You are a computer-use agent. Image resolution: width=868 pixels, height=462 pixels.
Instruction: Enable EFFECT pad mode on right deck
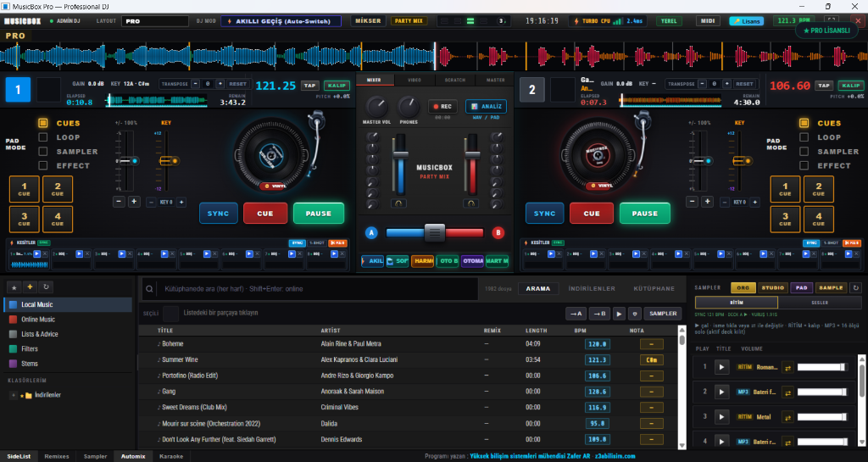(804, 165)
